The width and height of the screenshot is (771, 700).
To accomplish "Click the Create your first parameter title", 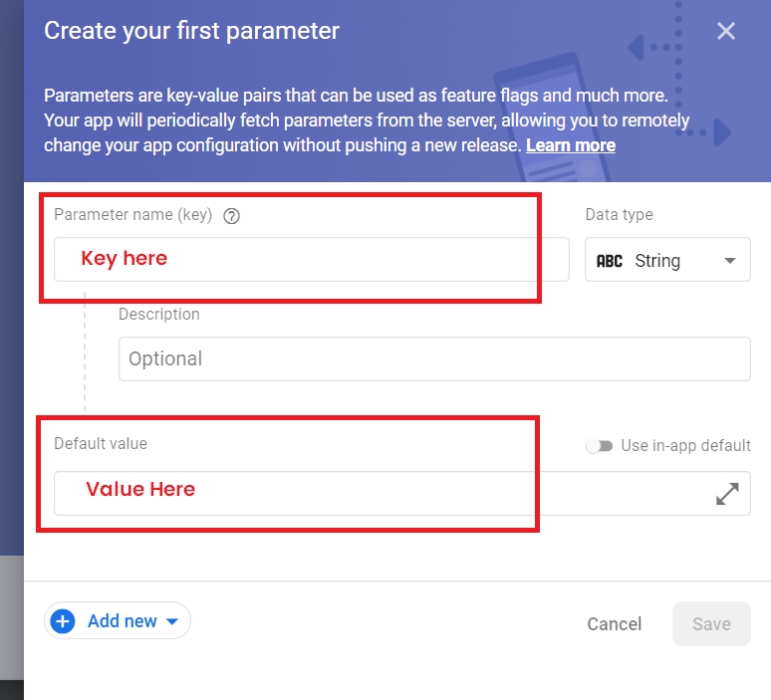I will [x=192, y=31].
